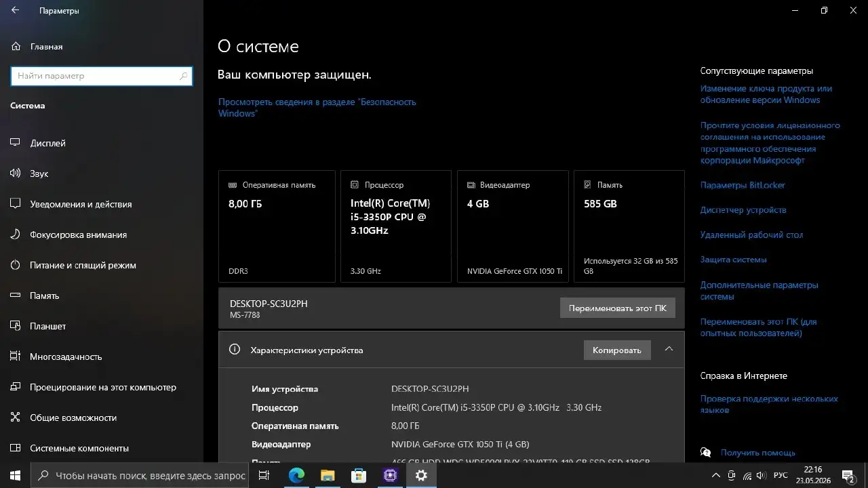The width and height of the screenshot is (868, 488).
Task: Open Многозадачность settings
Action: pos(102,357)
